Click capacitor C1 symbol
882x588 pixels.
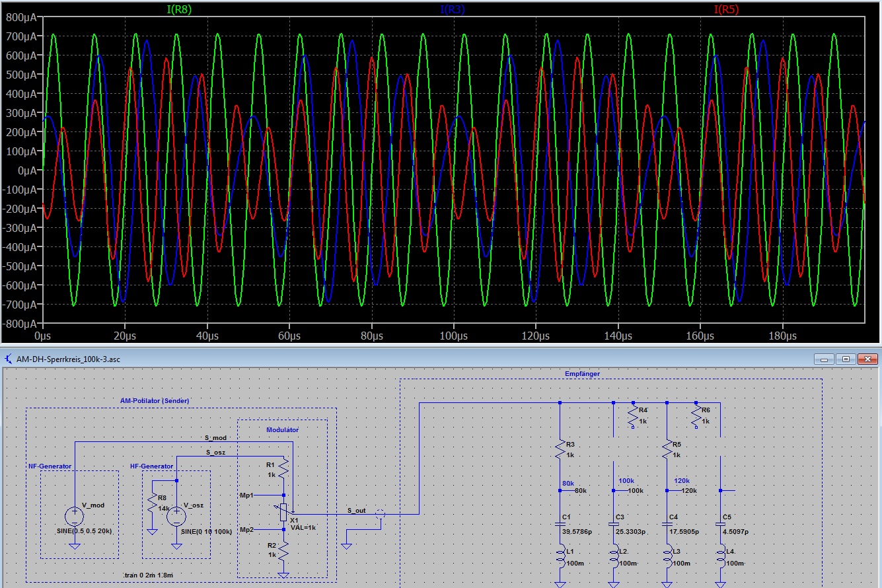pos(560,524)
